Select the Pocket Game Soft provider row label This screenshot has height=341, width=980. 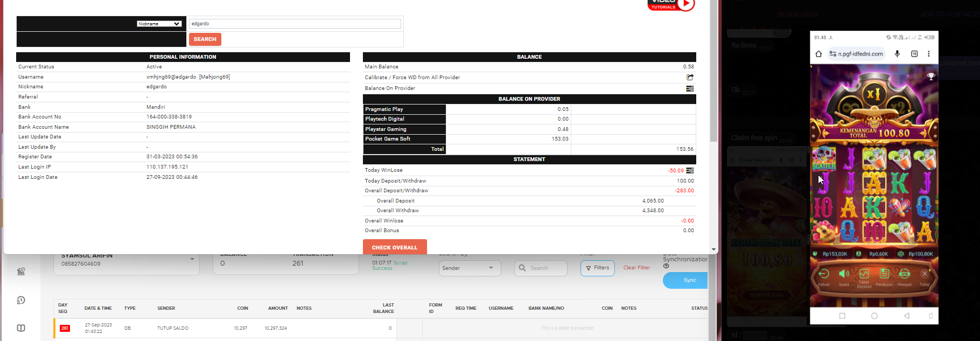click(404, 139)
